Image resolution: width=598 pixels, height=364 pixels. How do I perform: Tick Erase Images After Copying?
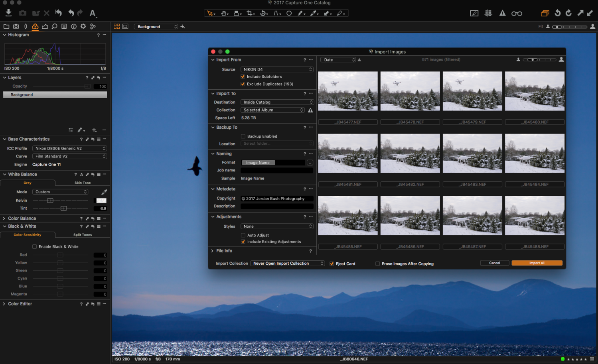coord(377,264)
